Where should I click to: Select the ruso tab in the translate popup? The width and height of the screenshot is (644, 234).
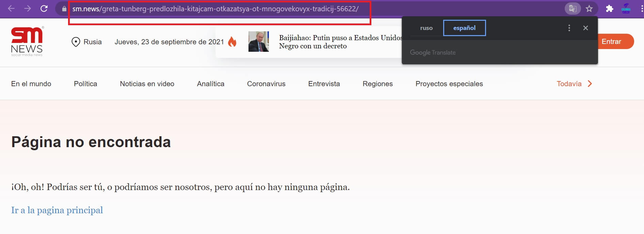point(426,28)
